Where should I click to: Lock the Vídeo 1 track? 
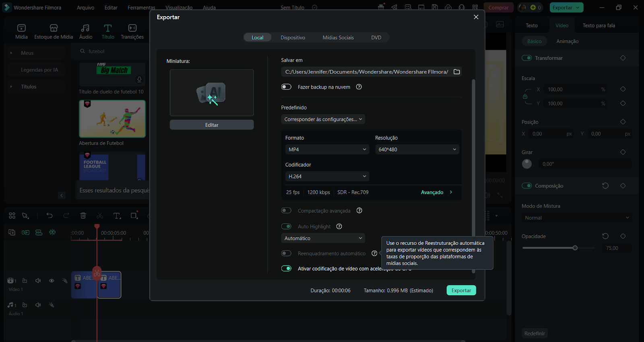(x=25, y=281)
